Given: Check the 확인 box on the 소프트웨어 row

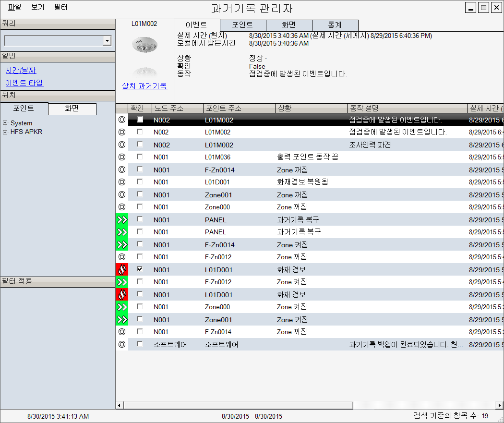Looking at the screenshot, I should [x=140, y=344].
